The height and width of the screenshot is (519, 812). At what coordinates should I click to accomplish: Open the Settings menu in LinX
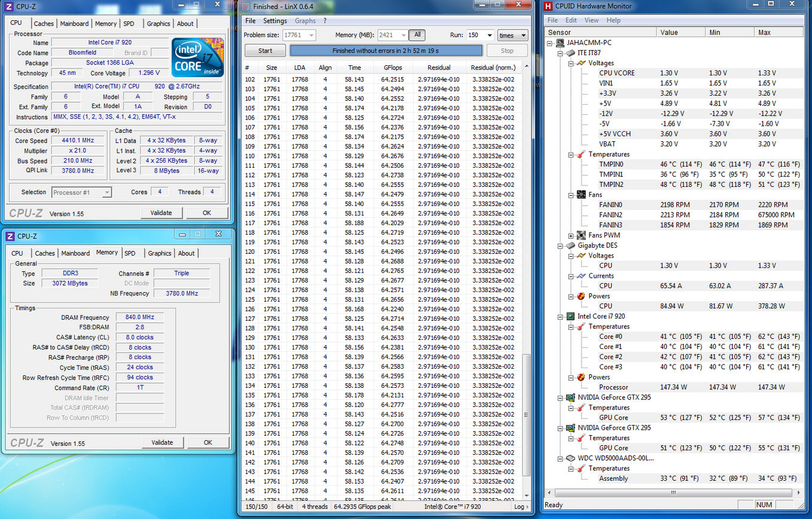coord(275,20)
